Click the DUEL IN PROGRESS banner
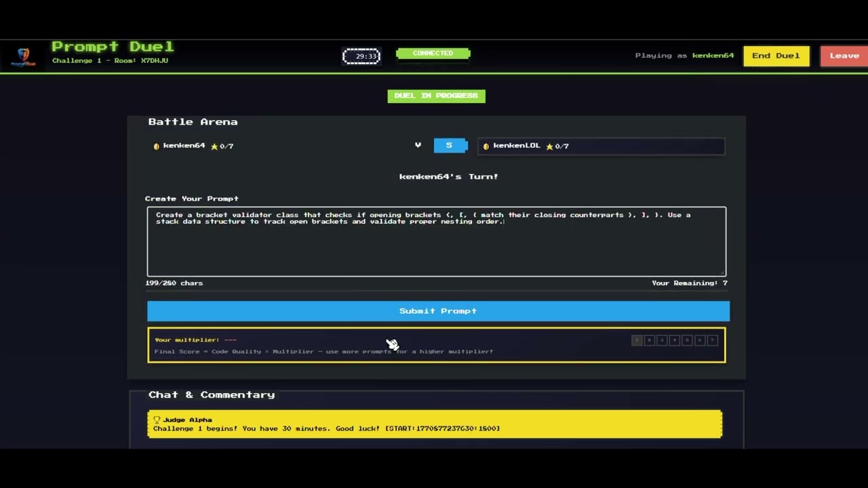Screen dimensions: 868x488 point(436,96)
